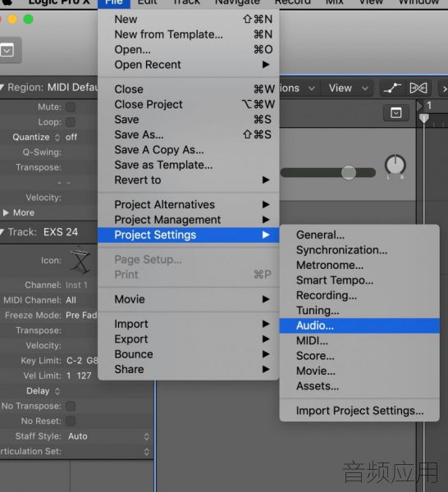Click the keyboard stand track icon
This screenshot has height=492, width=448.
(80, 261)
